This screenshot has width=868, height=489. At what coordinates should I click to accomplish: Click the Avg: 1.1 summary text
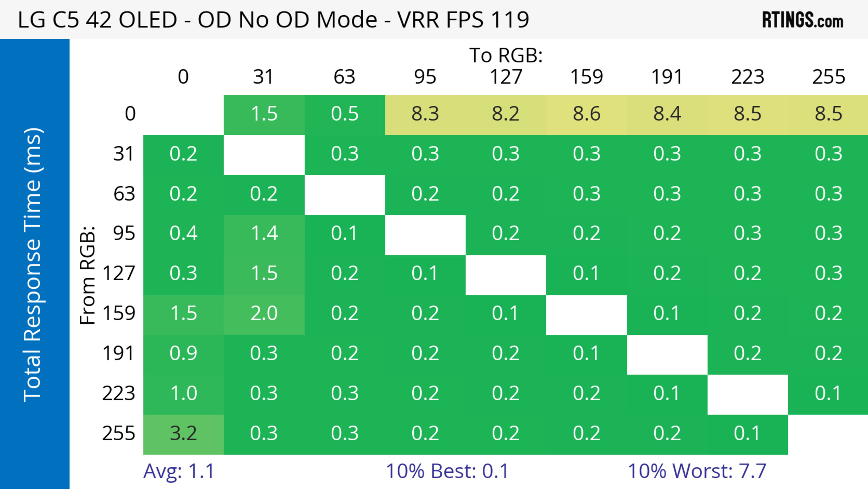click(179, 472)
